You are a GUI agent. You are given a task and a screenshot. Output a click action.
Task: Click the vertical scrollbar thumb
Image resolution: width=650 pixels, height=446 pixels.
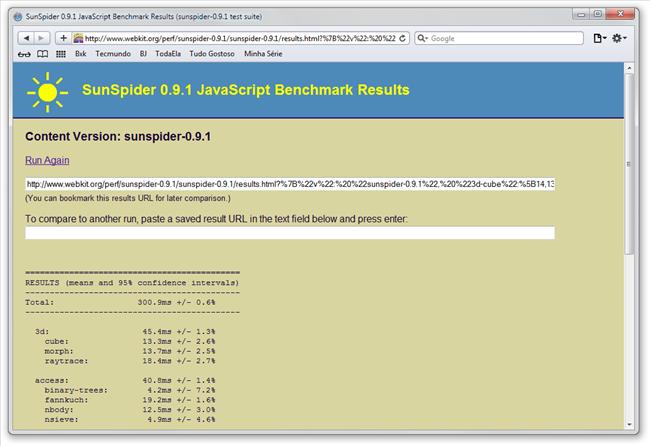pyautogui.click(x=629, y=164)
